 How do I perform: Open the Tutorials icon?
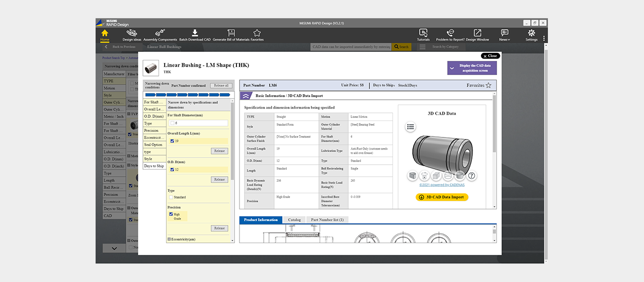[x=423, y=35]
